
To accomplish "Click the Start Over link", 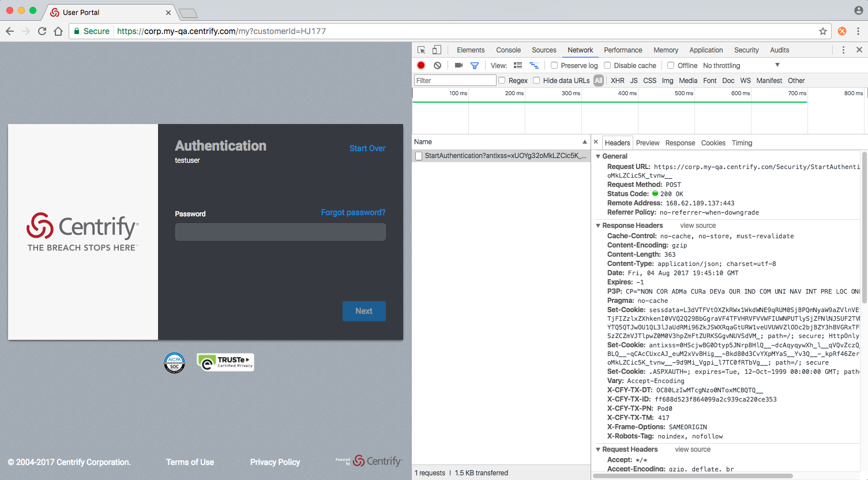I will tap(367, 148).
